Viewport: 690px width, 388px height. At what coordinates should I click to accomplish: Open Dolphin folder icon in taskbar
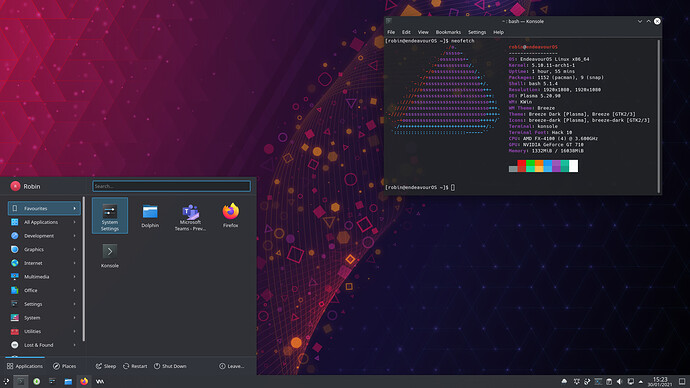click(68, 381)
